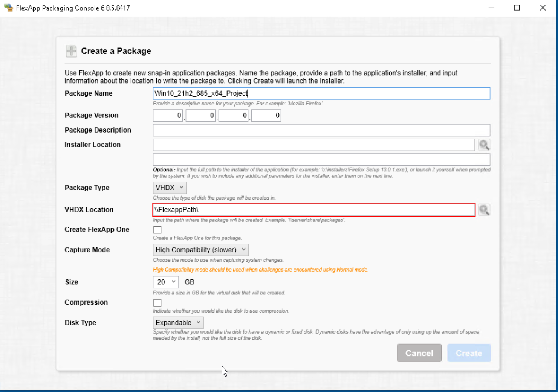
Task: Click the Cancel button
Action: (x=419, y=353)
